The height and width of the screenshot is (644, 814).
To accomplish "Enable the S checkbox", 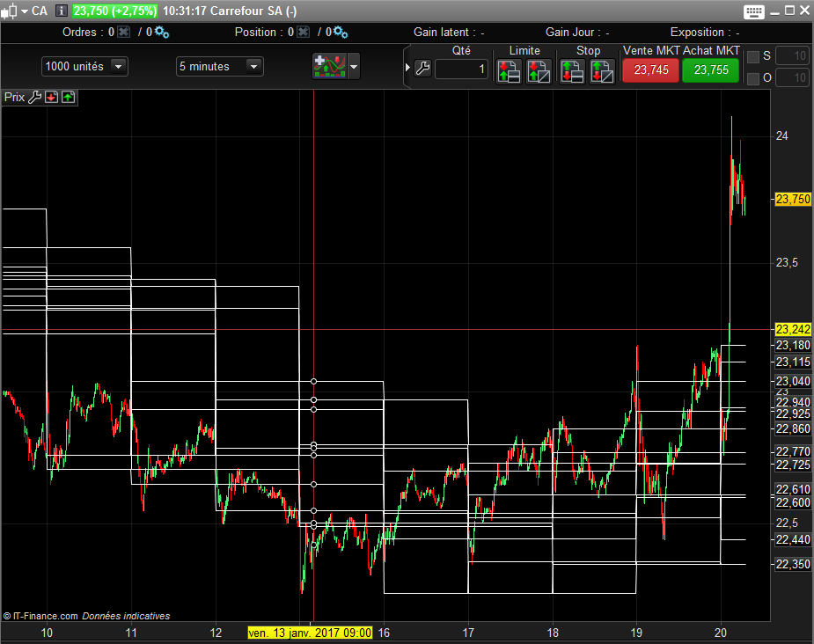I will (x=752, y=56).
